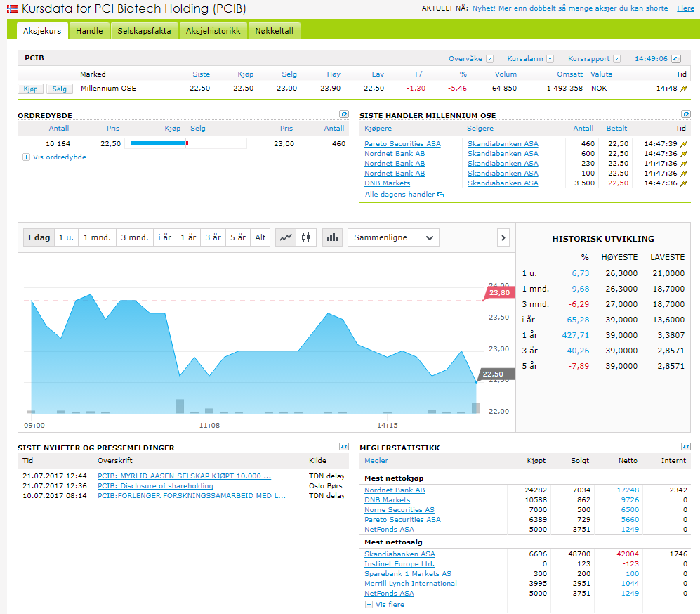Screen dimensions: 700x614
Task: Select the i år chart period
Action: point(165,237)
